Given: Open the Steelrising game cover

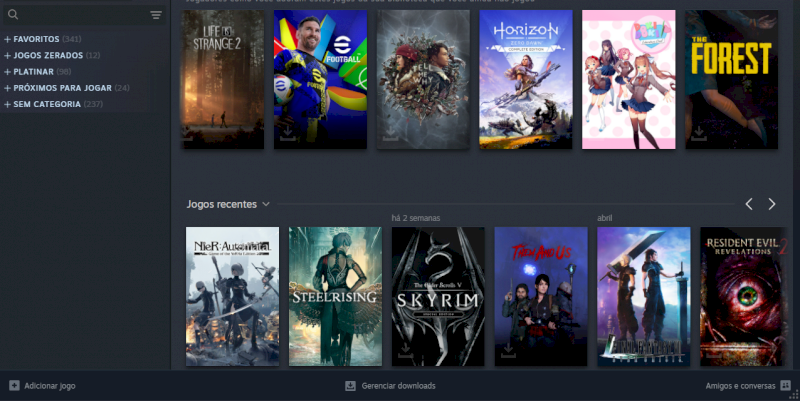Looking at the screenshot, I should click(335, 296).
